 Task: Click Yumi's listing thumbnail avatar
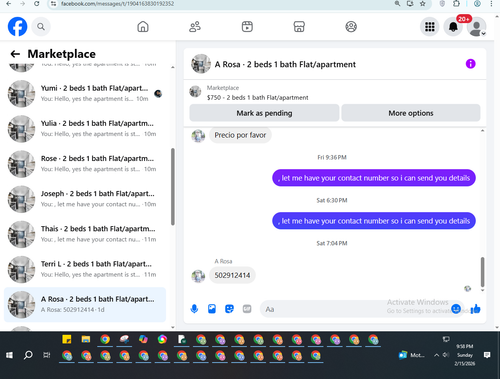point(21,94)
